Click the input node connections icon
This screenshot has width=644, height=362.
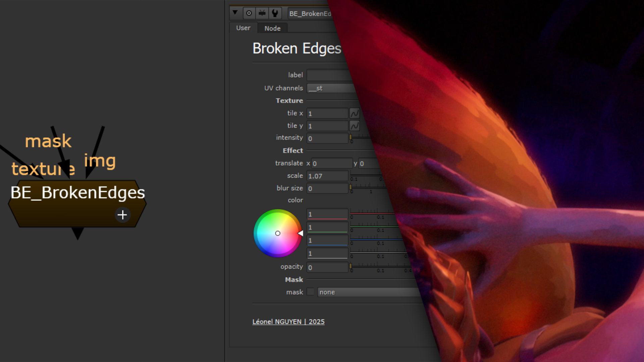(x=262, y=13)
